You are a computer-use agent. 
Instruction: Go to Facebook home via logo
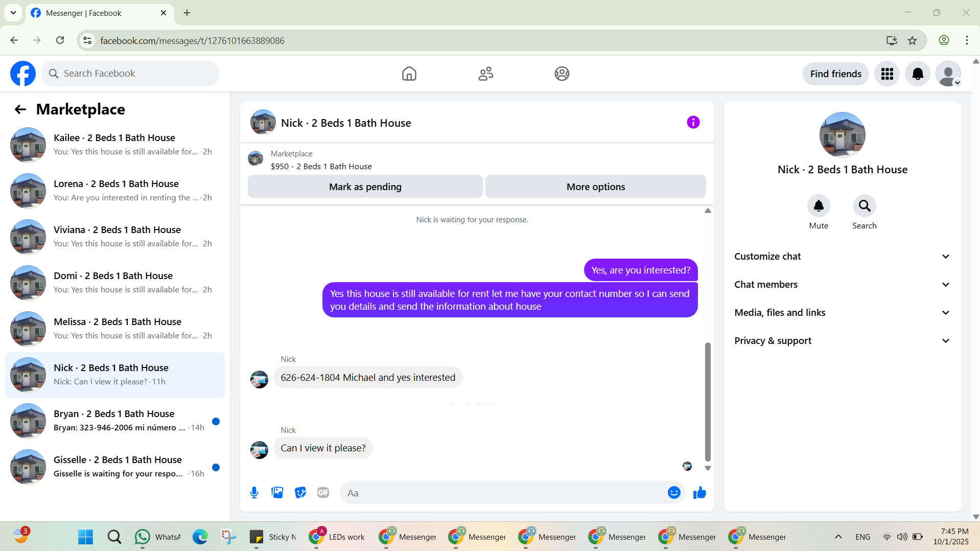click(23, 74)
